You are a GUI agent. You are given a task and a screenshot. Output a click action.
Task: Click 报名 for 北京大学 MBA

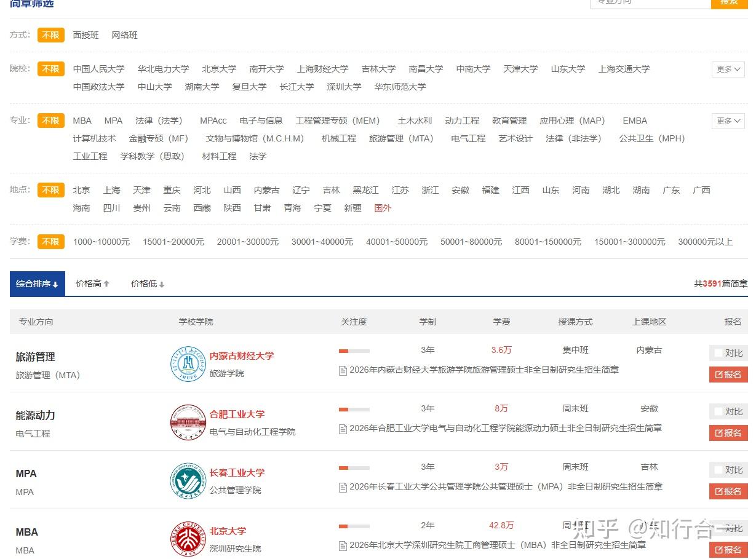pos(728,550)
